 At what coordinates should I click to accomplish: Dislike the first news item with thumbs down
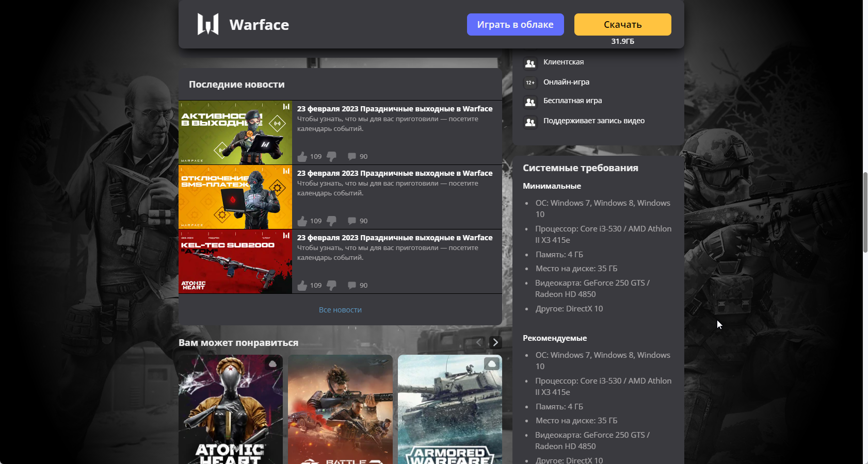(332, 156)
